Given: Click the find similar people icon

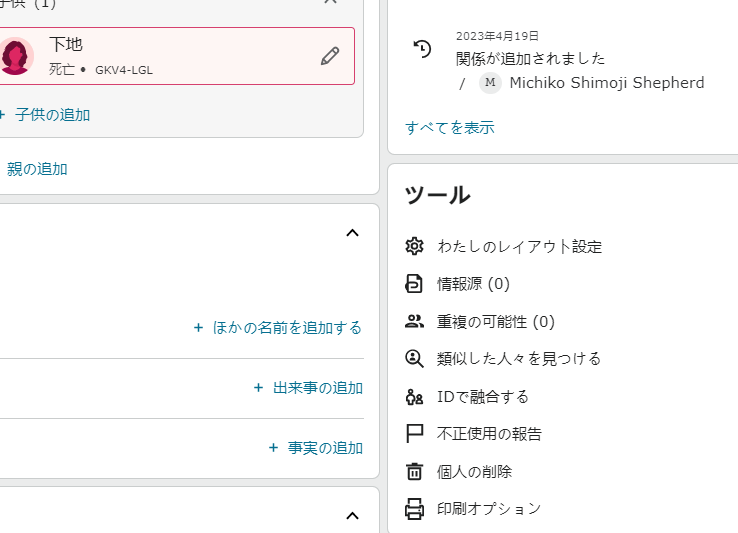Looking at the screenshot, I should [x=415, y=358].
